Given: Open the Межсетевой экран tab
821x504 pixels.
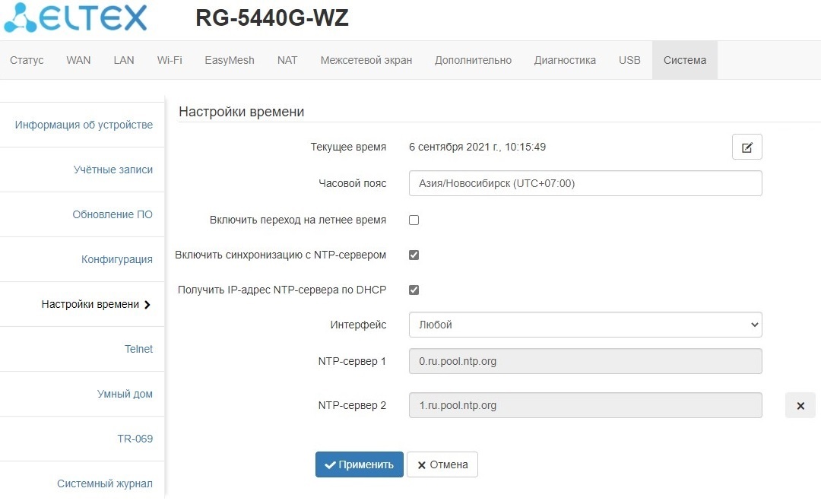Looking at the screenshot, I should point(366,60).
